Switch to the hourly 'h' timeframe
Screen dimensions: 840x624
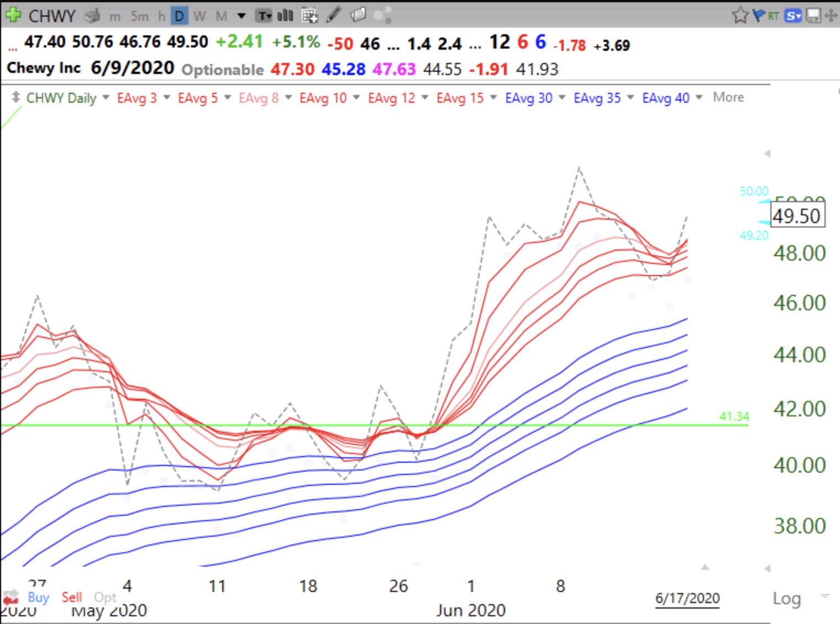161,17
